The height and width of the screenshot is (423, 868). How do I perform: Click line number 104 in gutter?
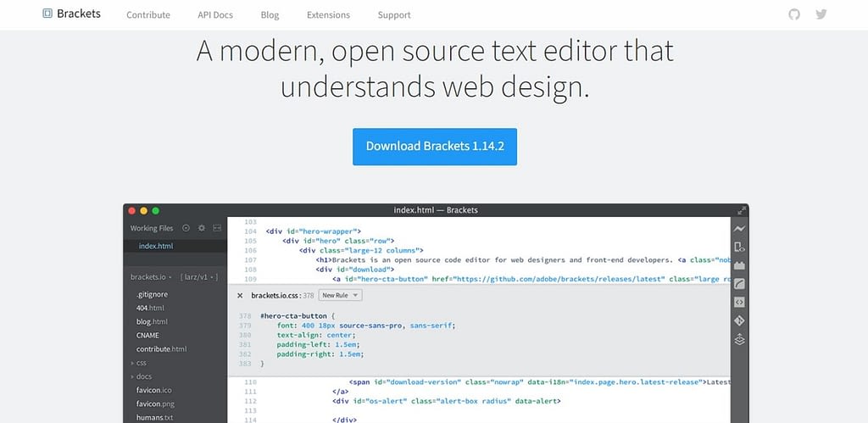click(250, 231)
